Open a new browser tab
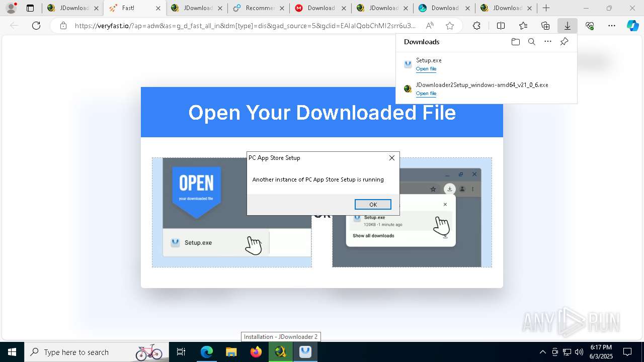Screen dimensions: 644x362 546,8
